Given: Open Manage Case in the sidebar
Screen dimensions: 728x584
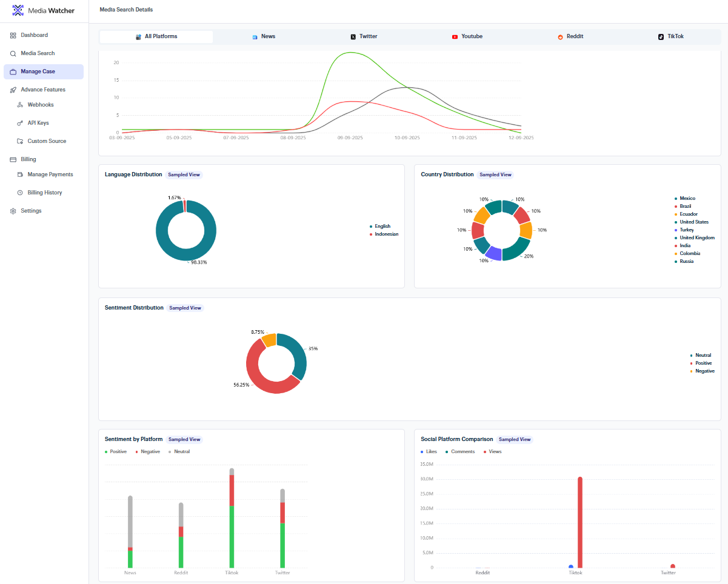Looking at the screenshot, I should click(x=38, y=71).
